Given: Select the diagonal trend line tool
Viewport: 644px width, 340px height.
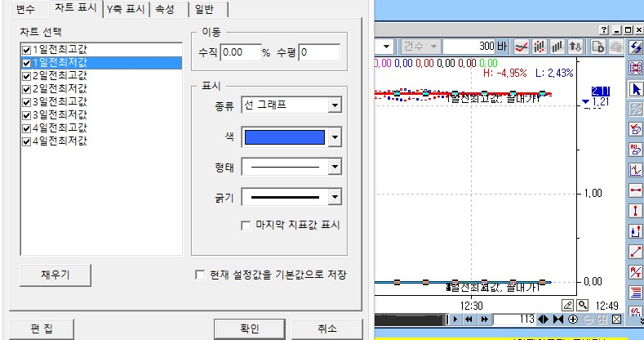Looking at the screenshot, I should coord(636,252).
